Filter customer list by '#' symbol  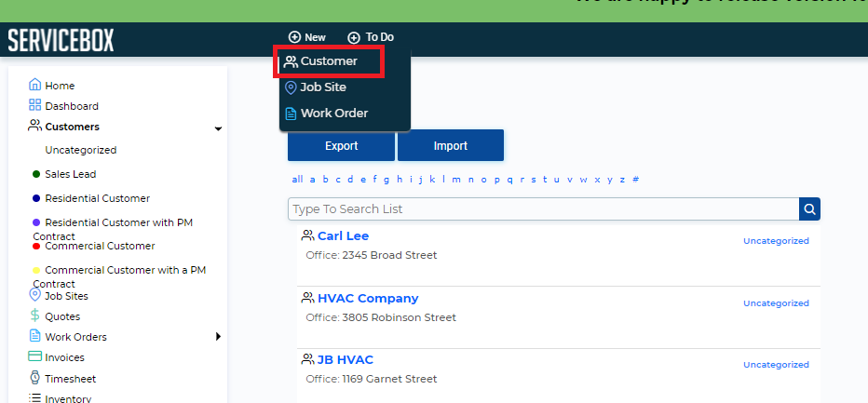635,180
